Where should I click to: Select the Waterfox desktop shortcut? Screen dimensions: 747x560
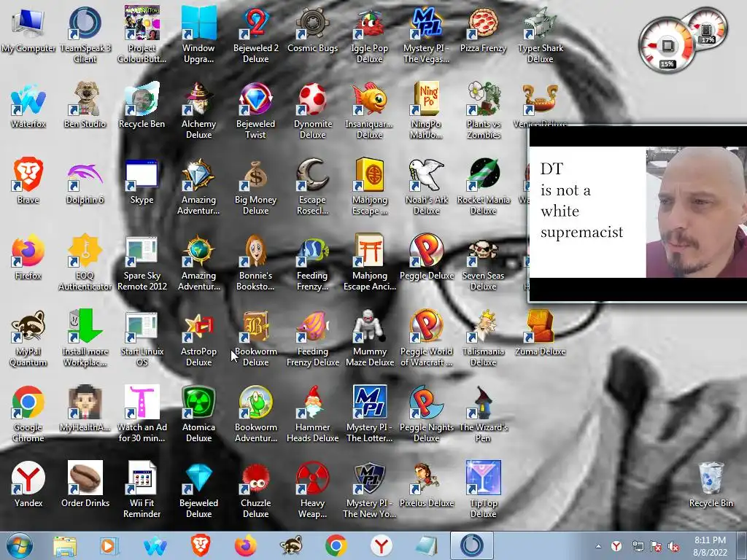click(28, 106)
